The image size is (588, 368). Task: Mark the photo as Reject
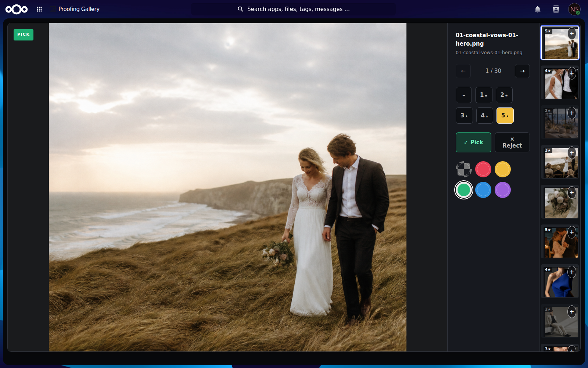512,142
